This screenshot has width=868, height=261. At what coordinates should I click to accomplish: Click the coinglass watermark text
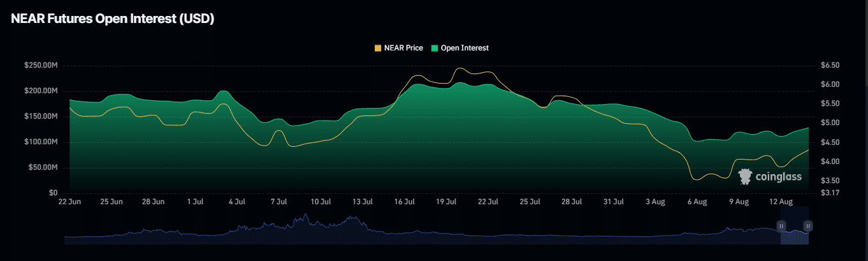coord(778,177)
